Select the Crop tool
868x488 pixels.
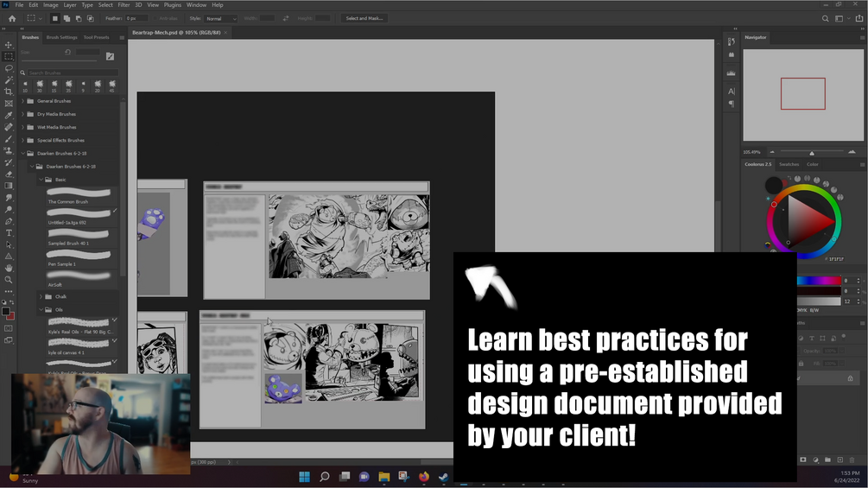point(9,92)
